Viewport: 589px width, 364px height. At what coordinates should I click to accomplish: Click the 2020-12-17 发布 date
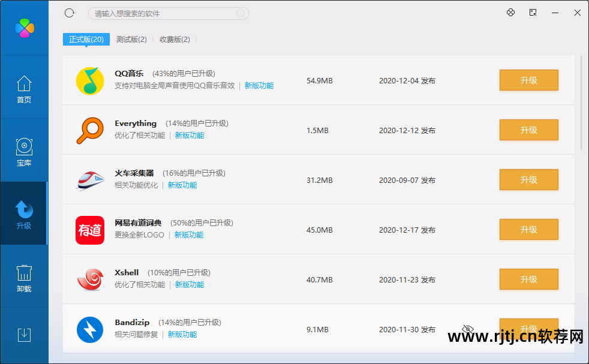tap(407, 230)
